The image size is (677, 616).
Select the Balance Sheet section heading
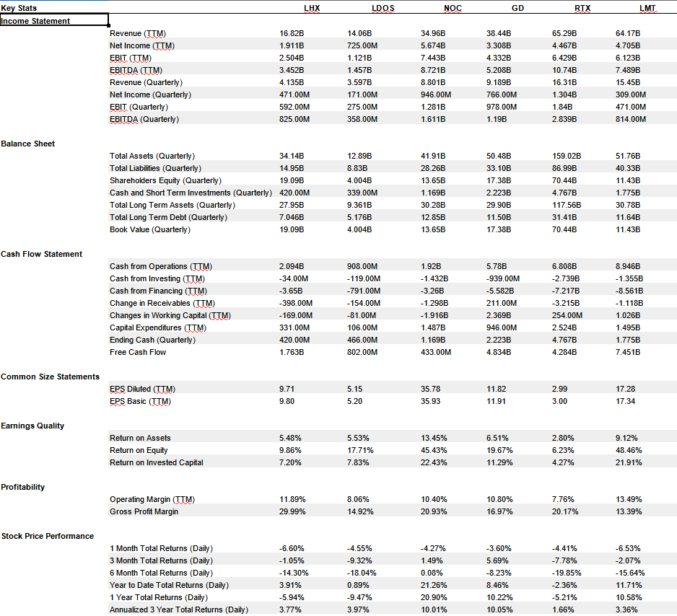point(27,144)
